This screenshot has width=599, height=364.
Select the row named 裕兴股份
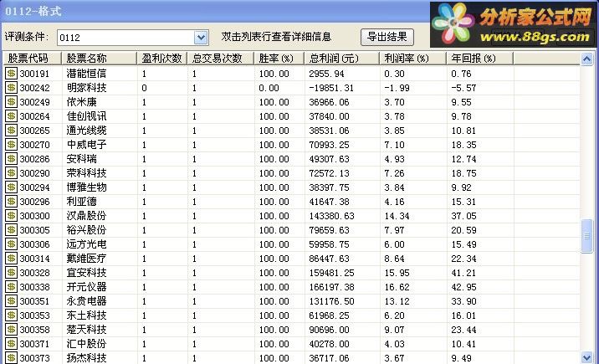point(292,230)
